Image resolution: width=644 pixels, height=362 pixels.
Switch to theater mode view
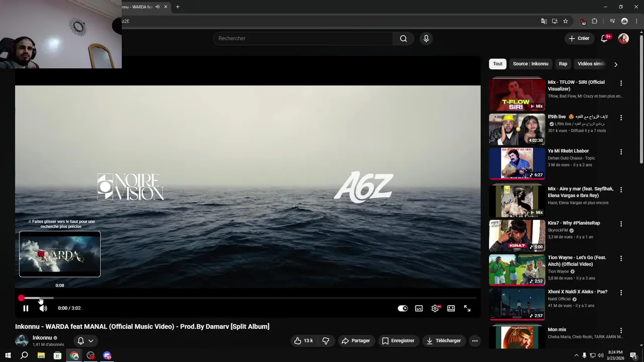[x=451, y=308]
